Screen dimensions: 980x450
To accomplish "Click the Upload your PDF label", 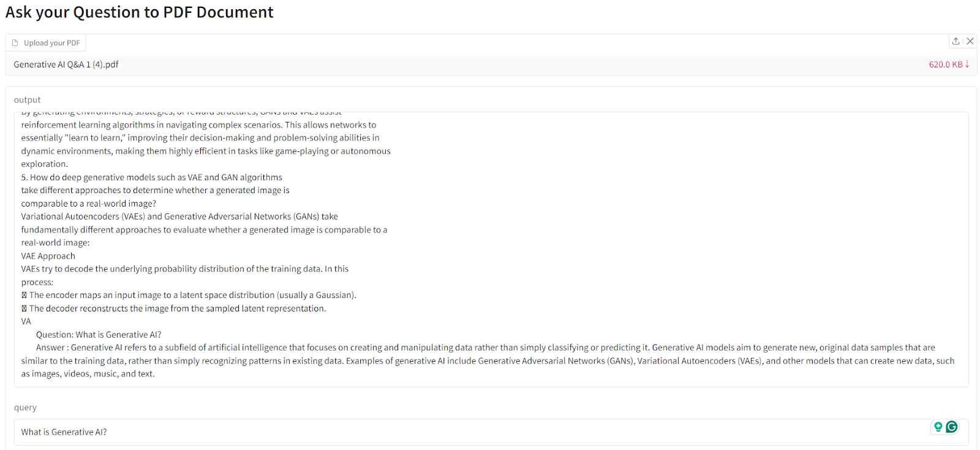I will click(52, 43).
